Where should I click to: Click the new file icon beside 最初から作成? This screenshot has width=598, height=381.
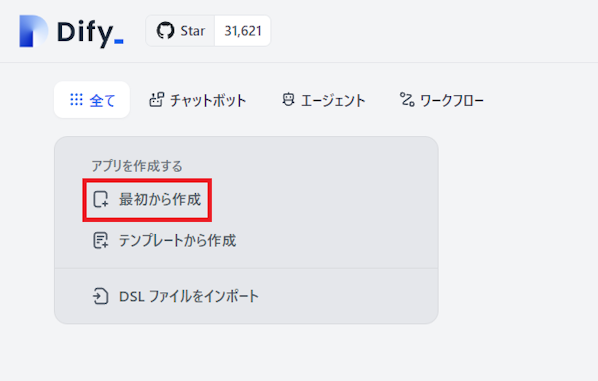101,199
